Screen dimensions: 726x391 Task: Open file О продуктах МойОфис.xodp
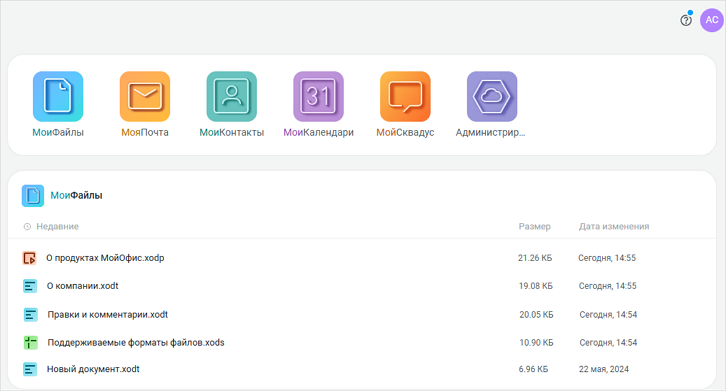point(105,258)
